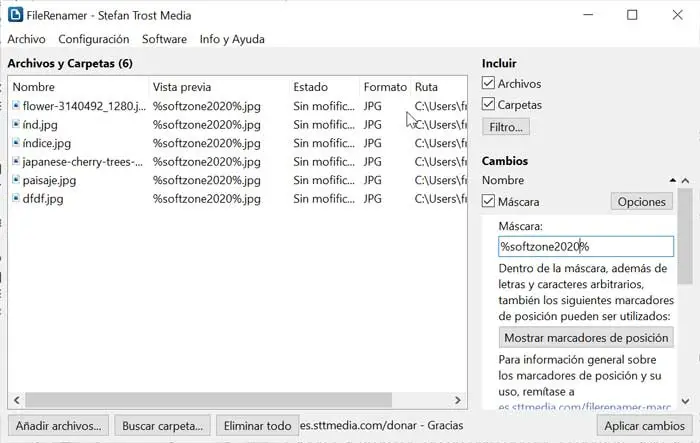Click Buscar carpeta... button
Viewport: 700px width, 443px height.
coord(162,426)
